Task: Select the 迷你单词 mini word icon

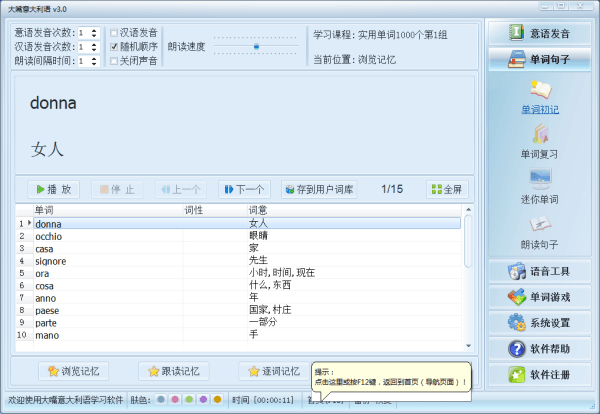Action: click(x=540, y=180)
